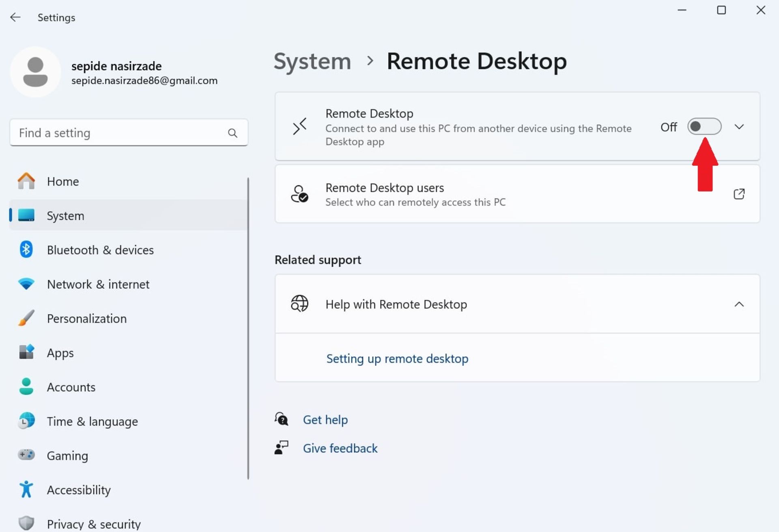Open the Remote Desktop users card
779x532 pixels.
tap(517, 194)
